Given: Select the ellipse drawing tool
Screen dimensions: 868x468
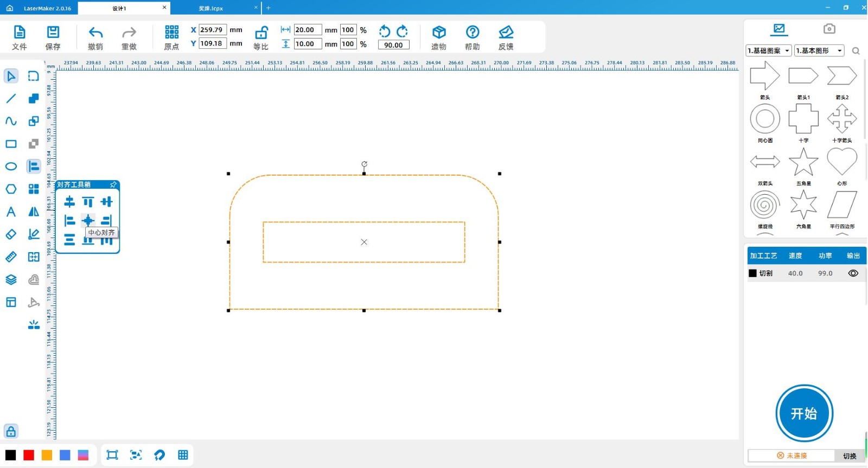Looking at the screenshot, I should point(11,166).
